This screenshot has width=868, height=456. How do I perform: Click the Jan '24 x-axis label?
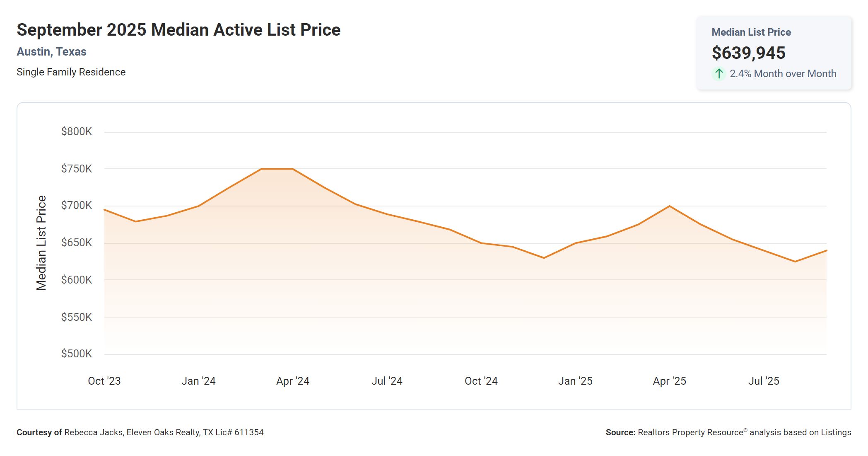tap(198, 381)
